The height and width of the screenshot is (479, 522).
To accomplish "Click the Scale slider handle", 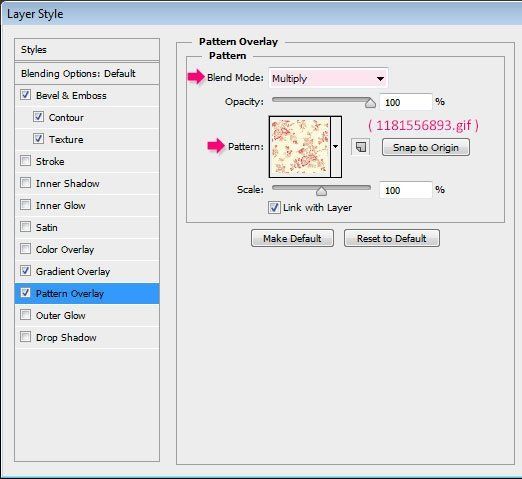I will (x=321, y=191).
